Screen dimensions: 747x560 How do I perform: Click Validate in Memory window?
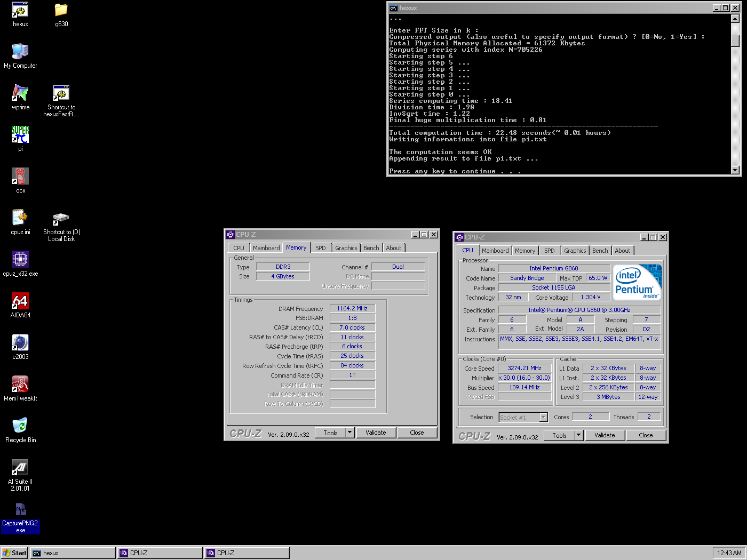(x=376, y=433)
